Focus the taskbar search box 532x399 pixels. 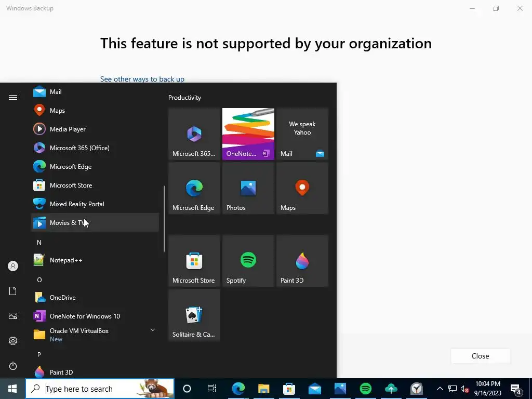tap(100, 389)
